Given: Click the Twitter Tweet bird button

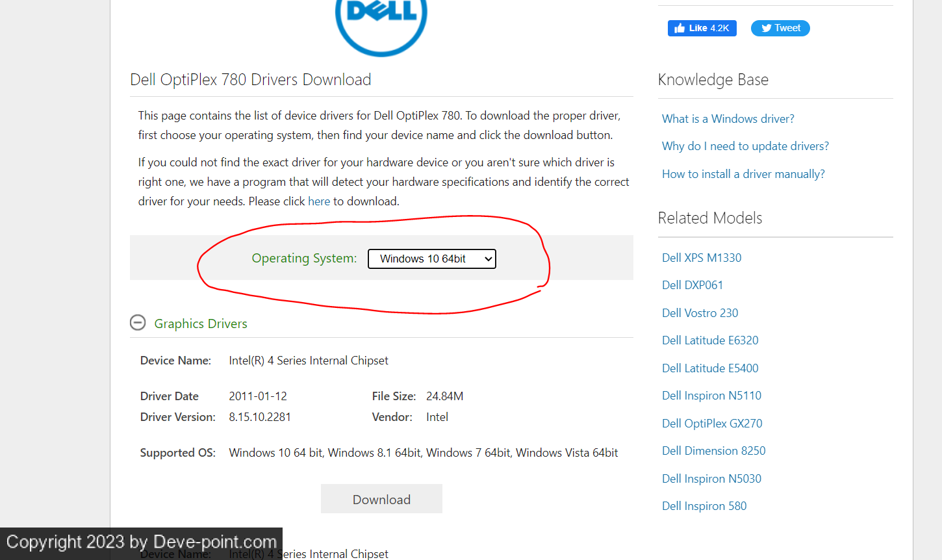Looking at the screenshot, I should [780, 28].
